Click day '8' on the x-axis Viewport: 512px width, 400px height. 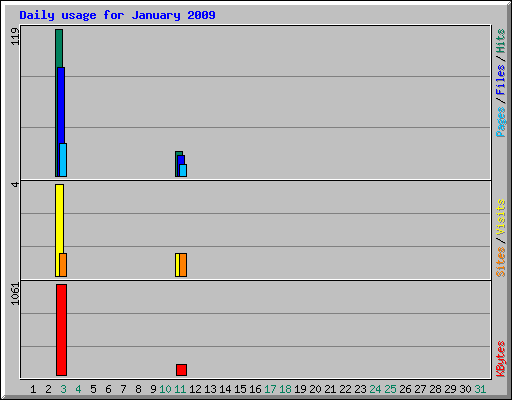[x=138, y=389]
